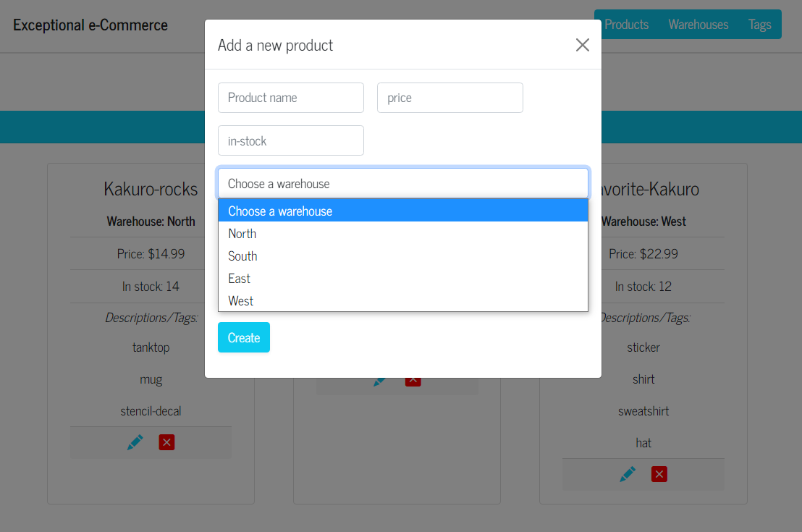
Task: Click the hat tag
Action: (643, 443)
